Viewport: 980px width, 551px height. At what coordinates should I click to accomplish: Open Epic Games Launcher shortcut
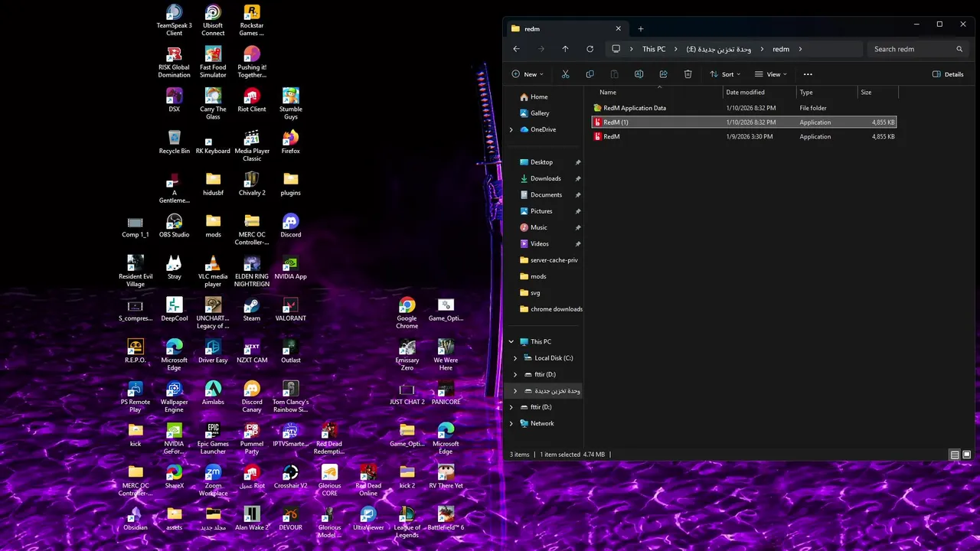point(213,439)
